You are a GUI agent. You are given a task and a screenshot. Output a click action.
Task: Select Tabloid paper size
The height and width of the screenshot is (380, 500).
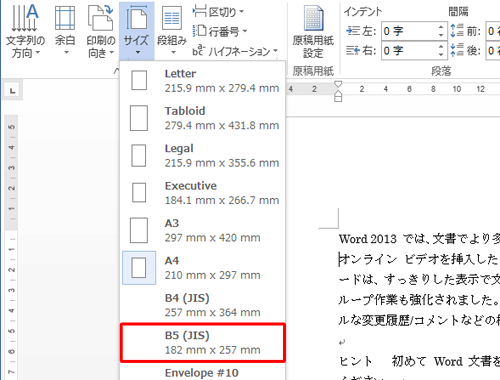203,118
